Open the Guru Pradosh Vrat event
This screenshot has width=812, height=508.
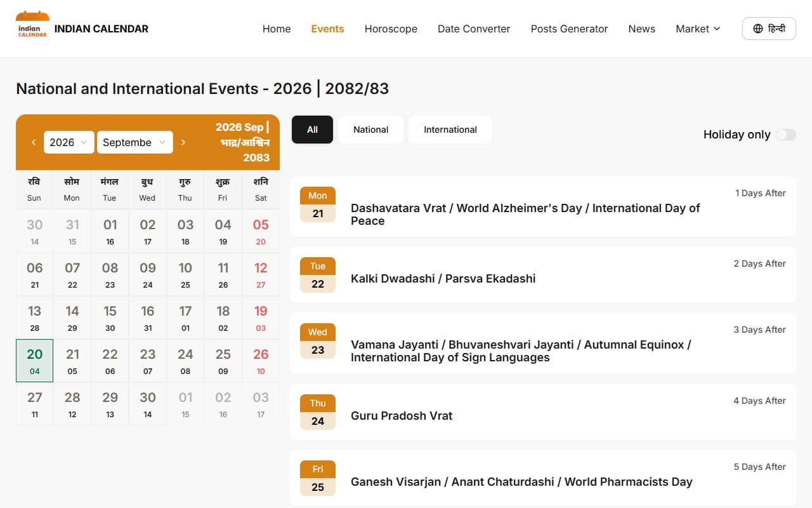tap(543, 411)
